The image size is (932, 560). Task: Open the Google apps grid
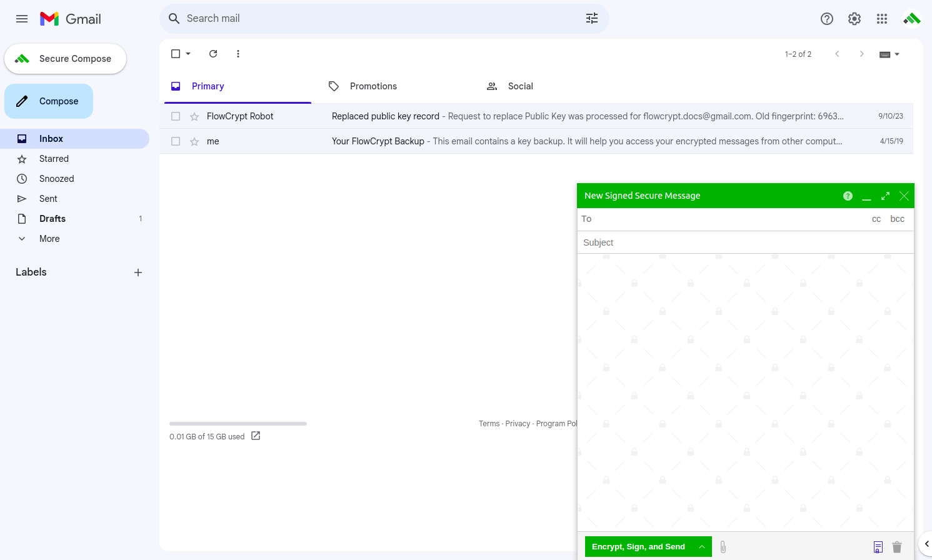click(882, 19)
